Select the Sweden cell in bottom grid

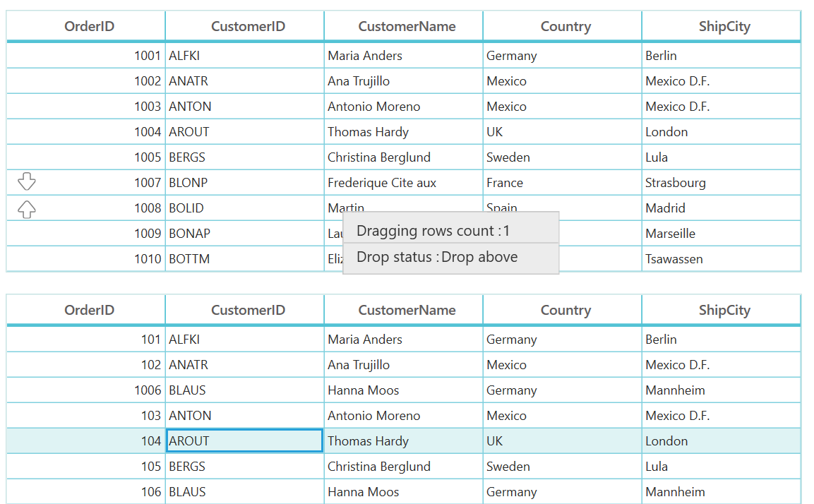(x=562, y=467)
